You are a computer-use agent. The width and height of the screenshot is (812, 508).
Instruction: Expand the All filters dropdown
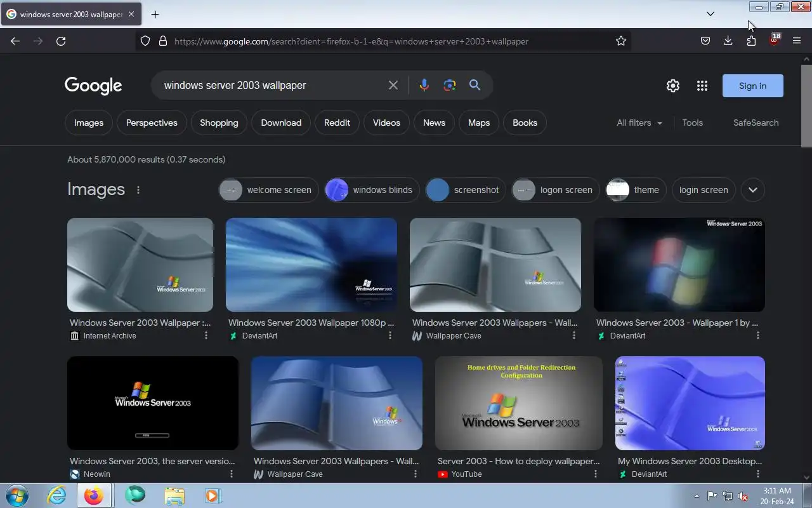tap(639, 123)
